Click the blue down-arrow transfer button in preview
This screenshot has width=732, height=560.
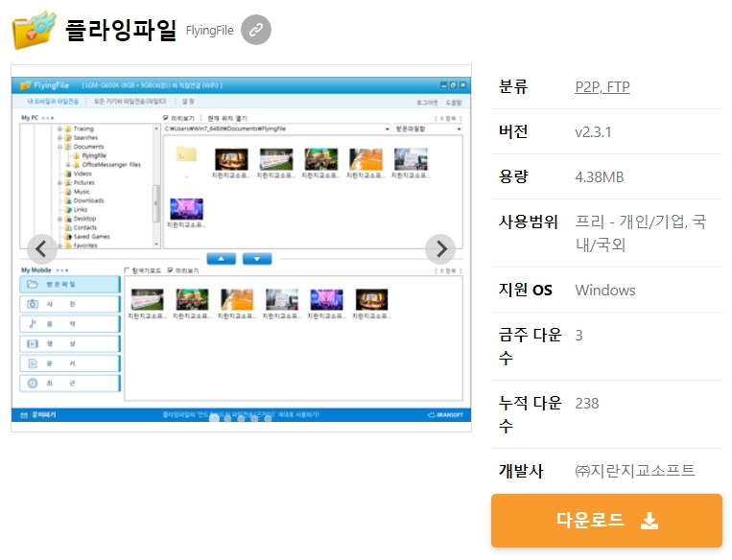tap(257, 259)
